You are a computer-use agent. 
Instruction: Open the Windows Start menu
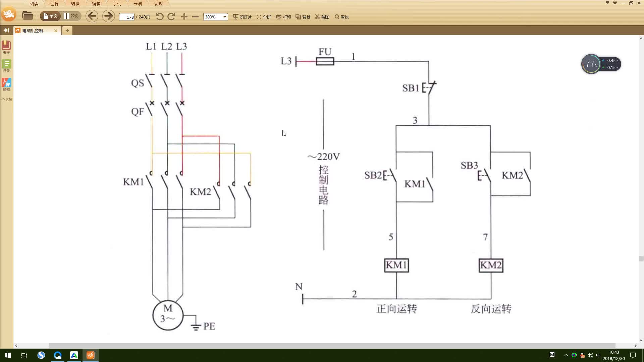pyautogui.click(x=8, y=355)
